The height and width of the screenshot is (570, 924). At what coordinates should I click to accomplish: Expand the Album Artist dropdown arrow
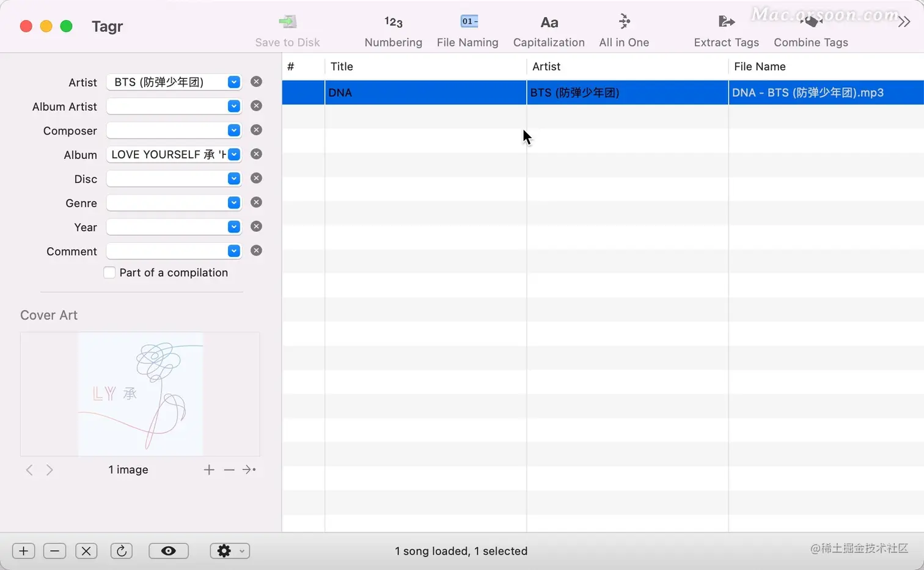(234, 106)
